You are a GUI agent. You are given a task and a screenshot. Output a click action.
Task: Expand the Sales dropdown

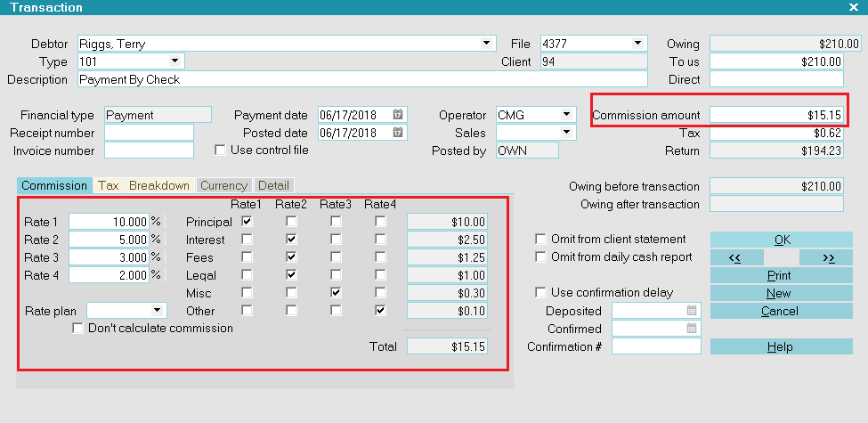(567, 133)
